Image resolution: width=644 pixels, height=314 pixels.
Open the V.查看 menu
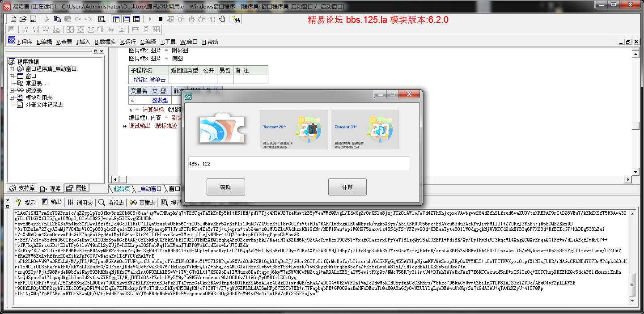[x=64, y=42]
